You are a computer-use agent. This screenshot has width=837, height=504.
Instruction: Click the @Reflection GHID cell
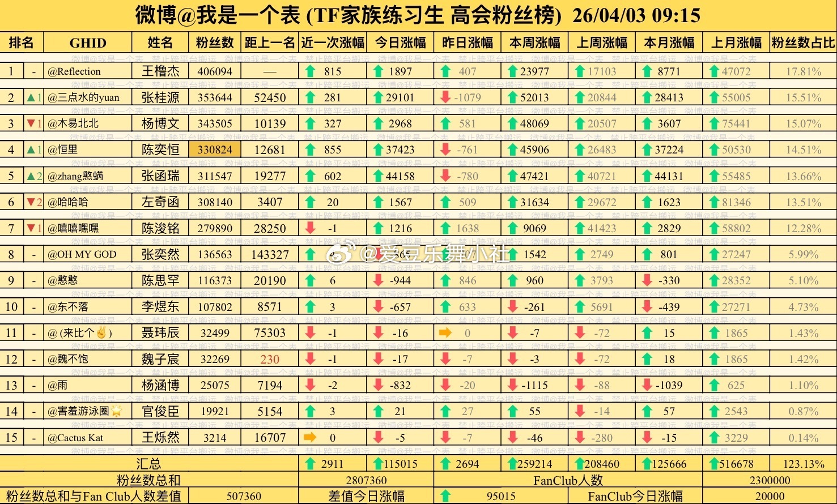point(88,71)
